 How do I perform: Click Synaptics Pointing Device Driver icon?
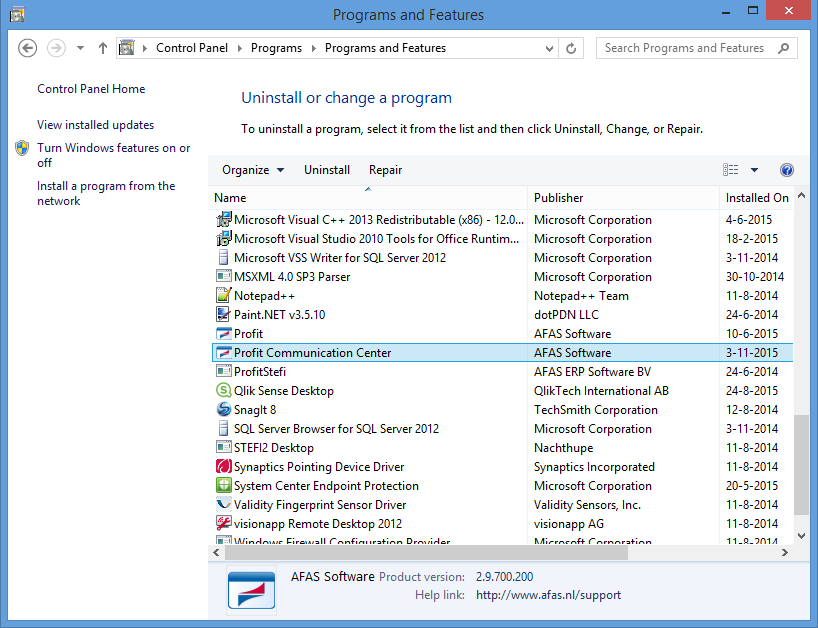[x=224, y=466]
